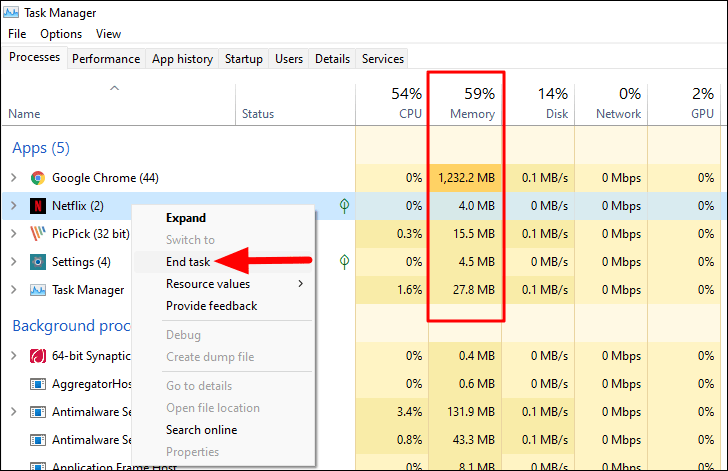Switch to the Services tab

point(383,59)
